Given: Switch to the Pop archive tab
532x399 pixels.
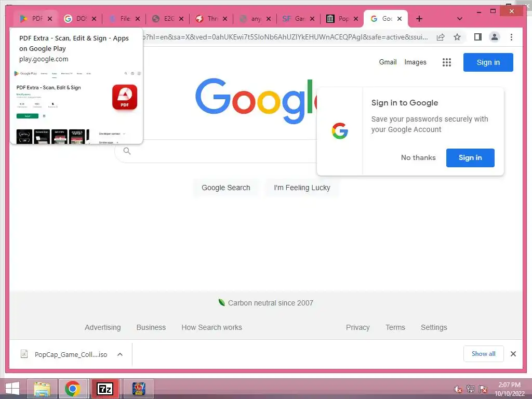Looking at the screenshot, I should point(338,19).
